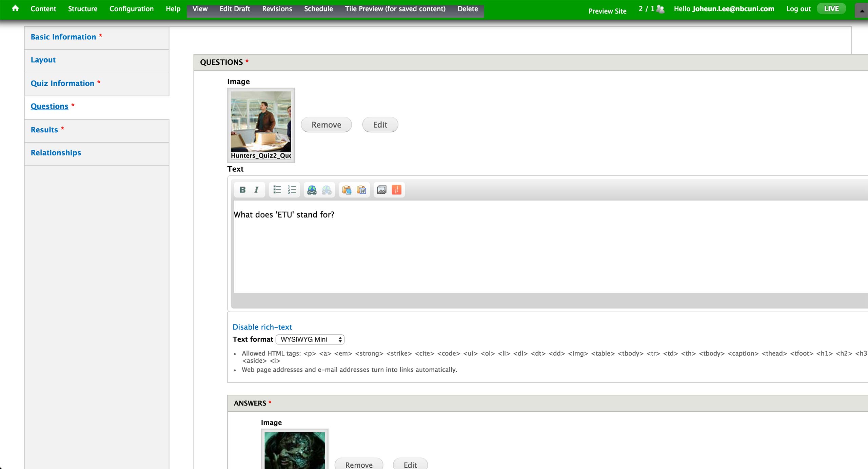Viewport: 868px width, 469px height.
Task: Go to the admin home icon
Action: point(15,8)
